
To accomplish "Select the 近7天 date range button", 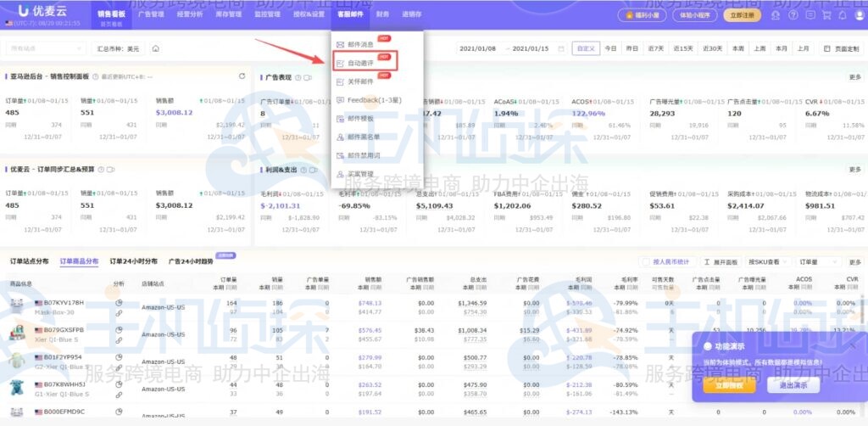I will 655,48.
